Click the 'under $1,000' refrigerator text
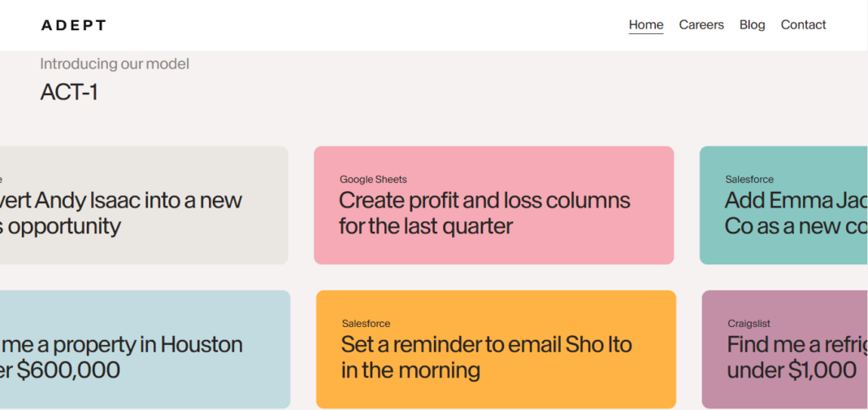The width and height of the screenshot is (868, 410). click(792, 370)
